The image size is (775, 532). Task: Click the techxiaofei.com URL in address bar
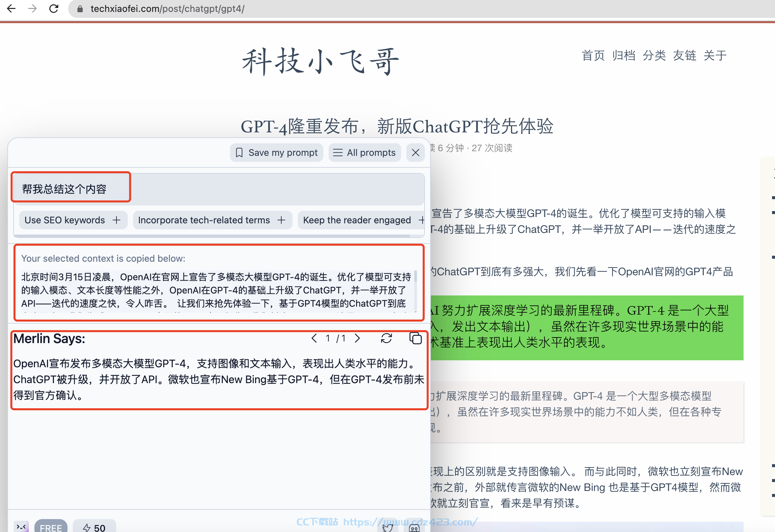[167, 9]
